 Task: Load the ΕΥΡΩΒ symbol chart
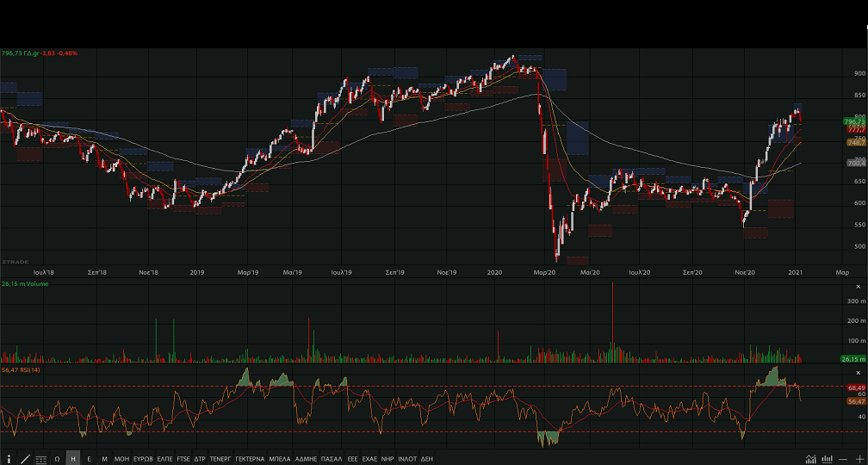pos(143,459)
